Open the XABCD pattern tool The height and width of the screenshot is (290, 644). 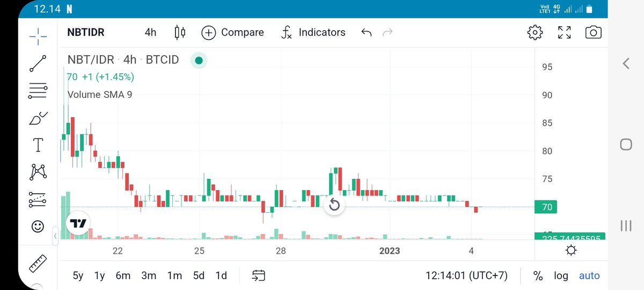point(38,172)
